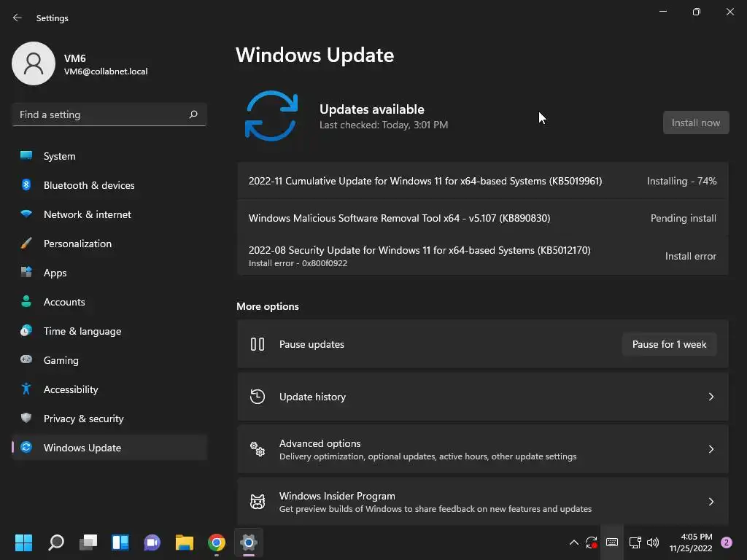Click the VM6 account name

coord(75,58)
